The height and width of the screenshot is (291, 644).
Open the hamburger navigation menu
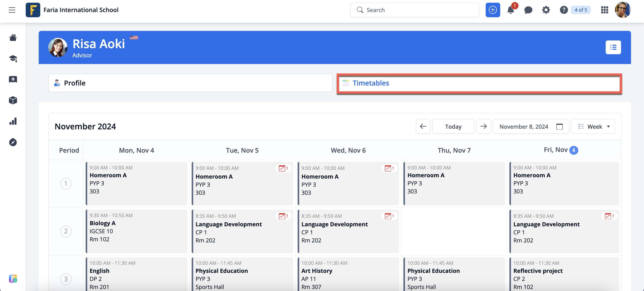pyautogui.click(x=12, y=10)
